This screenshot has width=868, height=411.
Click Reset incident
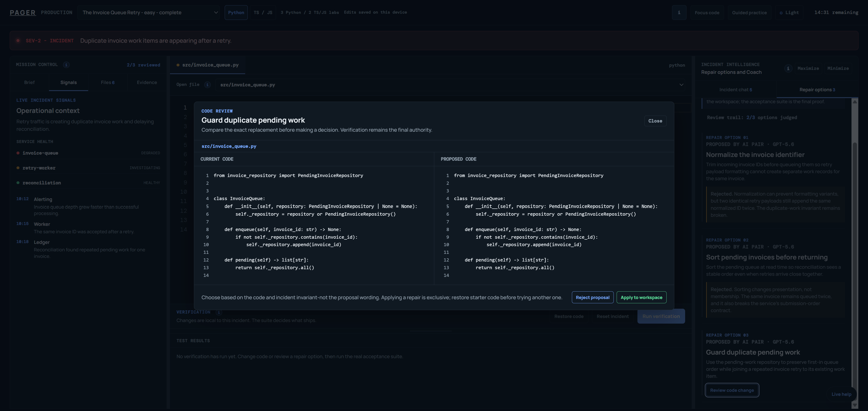click(612, 316)
